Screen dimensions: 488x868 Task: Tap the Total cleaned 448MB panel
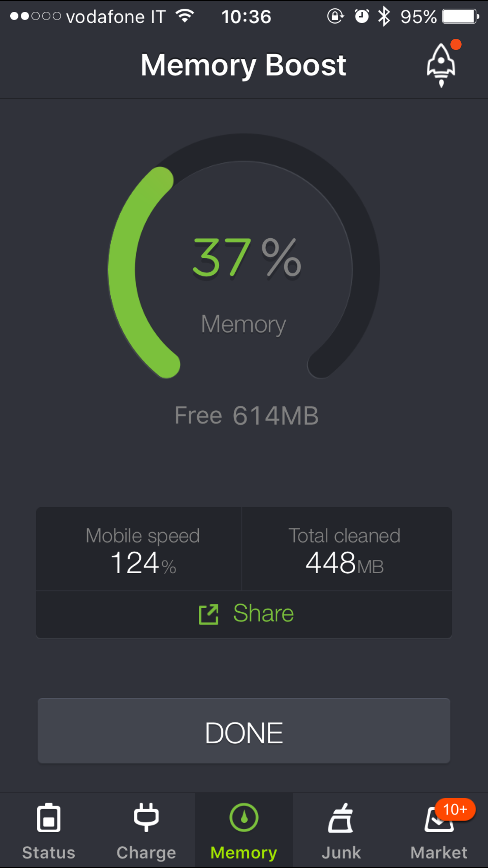(x=347, y=549)
